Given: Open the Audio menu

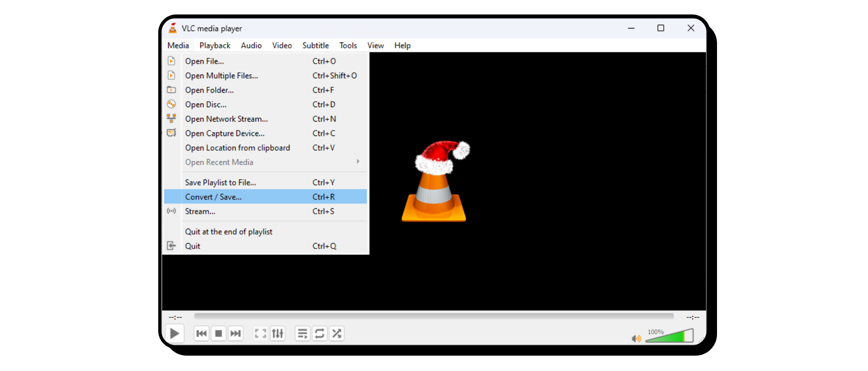Looking at the screenshot, I should 251,45.
